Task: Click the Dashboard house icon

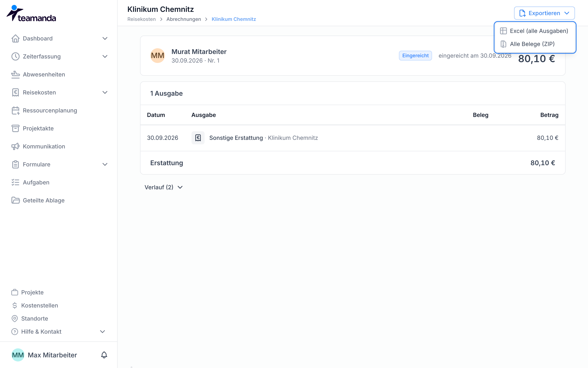Action: point(15,38)
